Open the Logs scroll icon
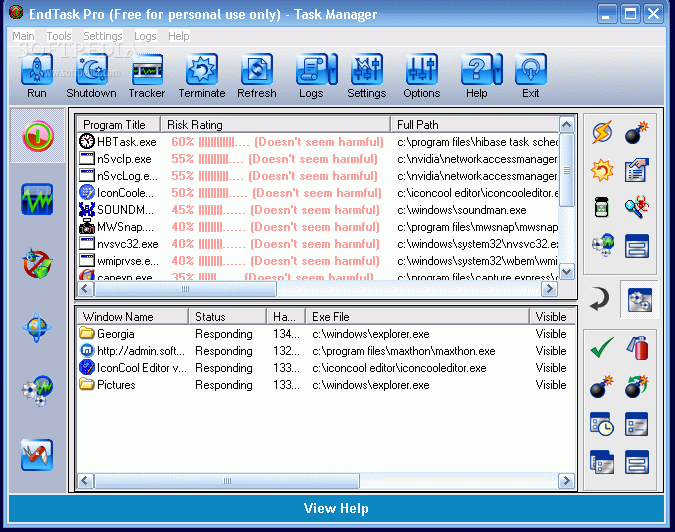 (312, 69)
